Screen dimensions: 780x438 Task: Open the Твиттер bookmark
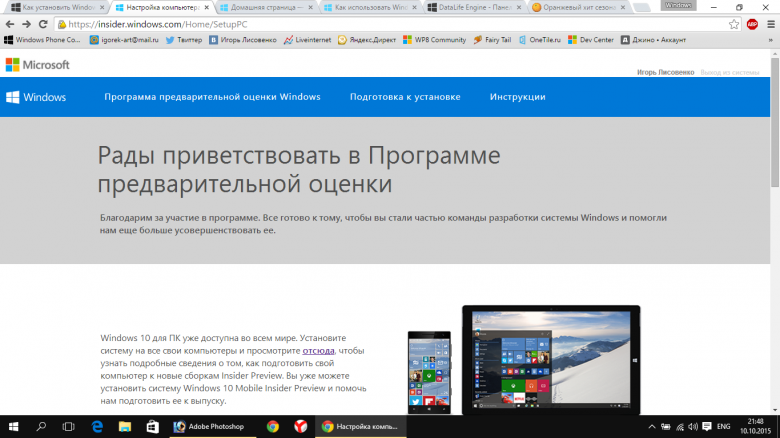[184, 40]
